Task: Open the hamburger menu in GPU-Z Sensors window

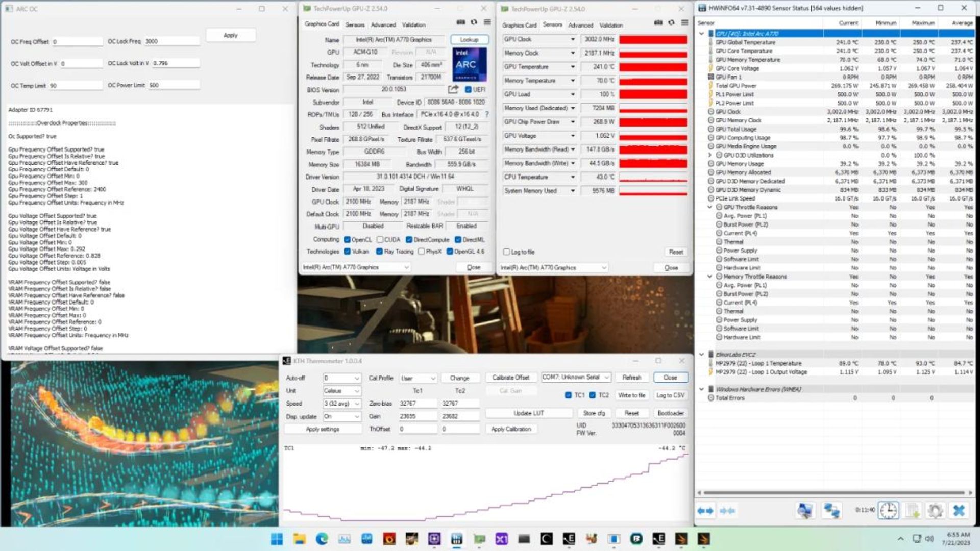Action: 684,23
